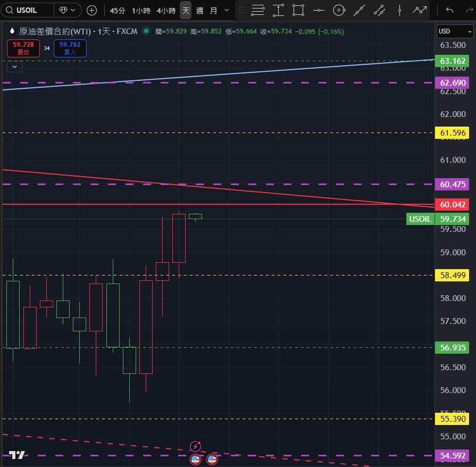The height and width of the screenshot is (467, 476).
Task: Select the horizontal lines drawing tool
Action: coord(258,10)
